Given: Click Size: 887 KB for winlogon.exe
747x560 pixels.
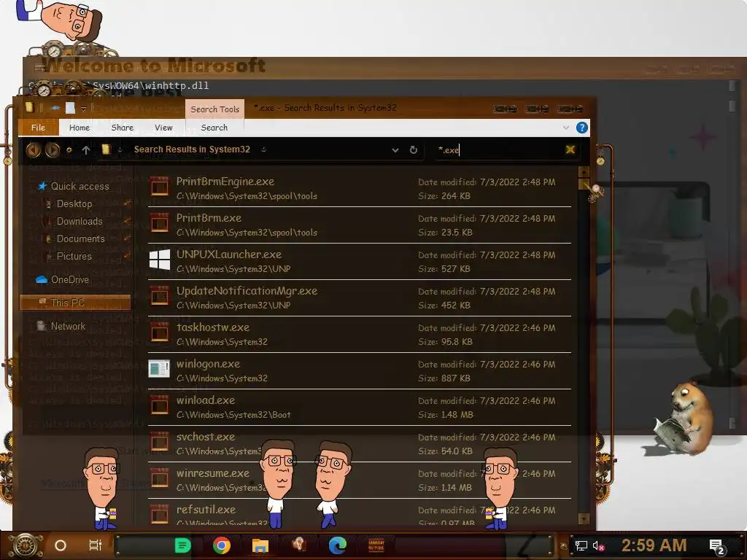Looking at the screenshot, I should point(444,378).
